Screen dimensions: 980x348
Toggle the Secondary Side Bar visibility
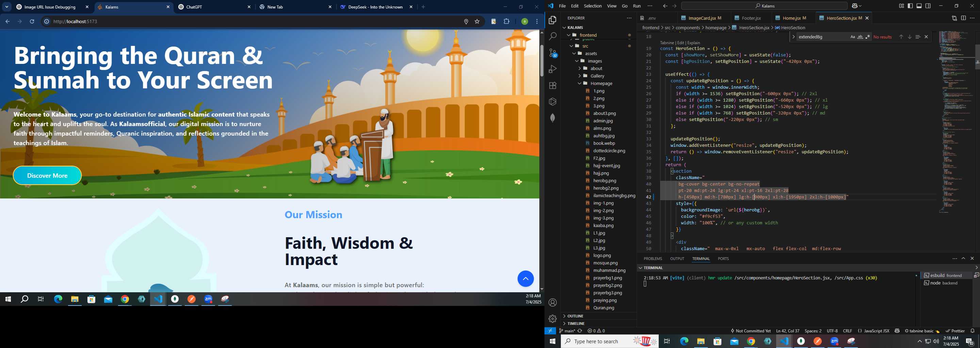click(x=928, y=6)
